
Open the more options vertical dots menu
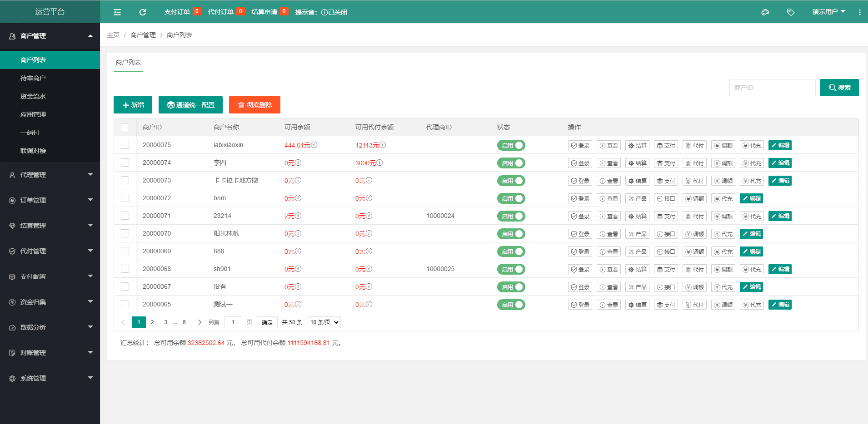pos(859,12)
